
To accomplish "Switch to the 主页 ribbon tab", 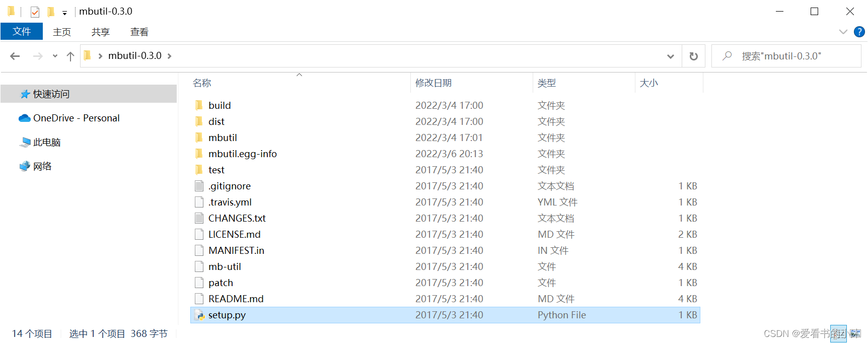I will tap(62, 32).
